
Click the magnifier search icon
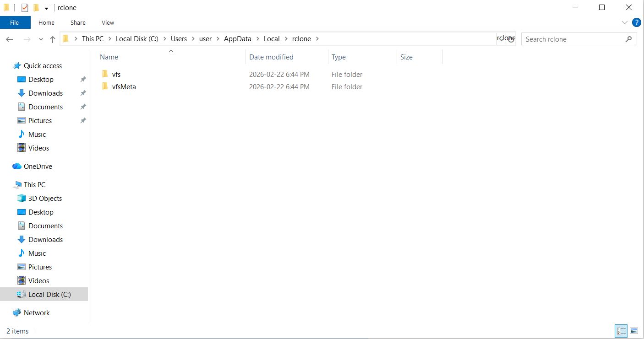(628, 39)
